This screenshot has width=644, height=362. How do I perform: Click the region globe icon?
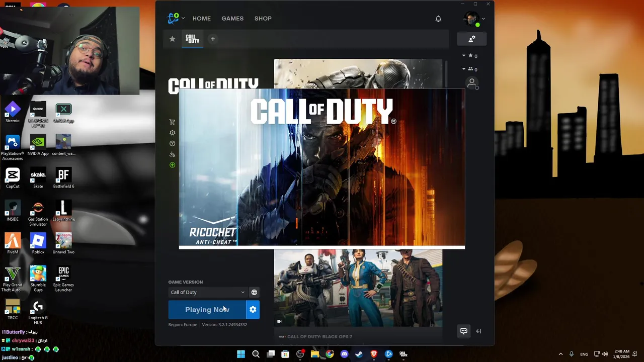tap(254, 292)
